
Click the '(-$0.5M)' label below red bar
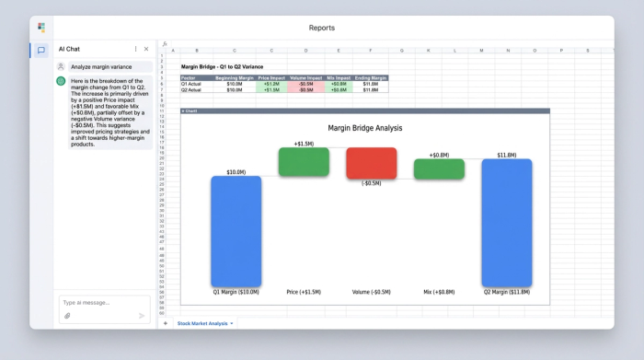coord(372,183)
